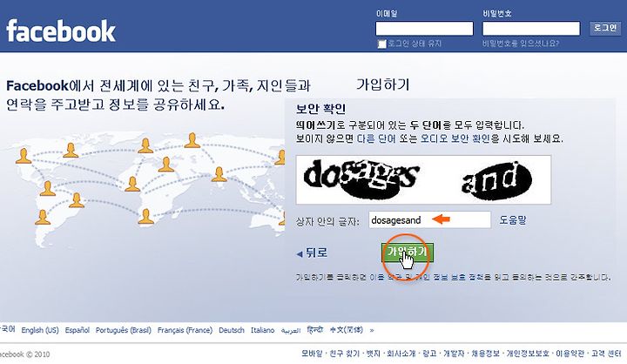Click the green 가입하기 button
This screenshot has width=627, height=364.
407,253
